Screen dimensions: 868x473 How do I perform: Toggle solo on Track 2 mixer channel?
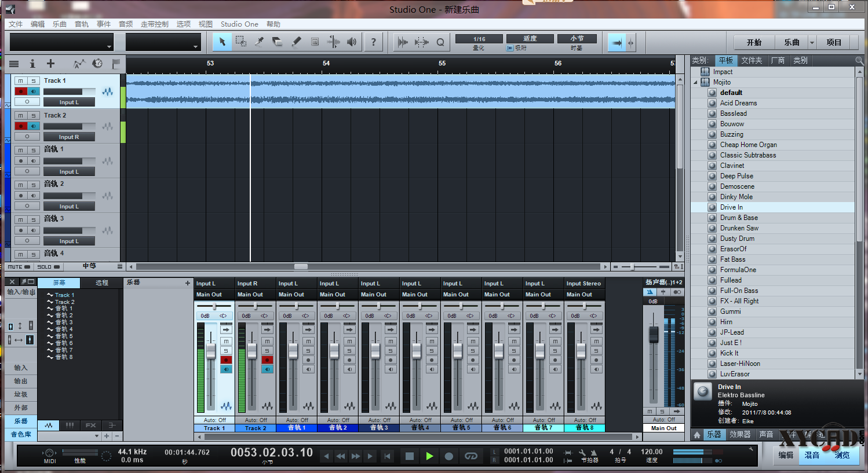click(268, 351)
